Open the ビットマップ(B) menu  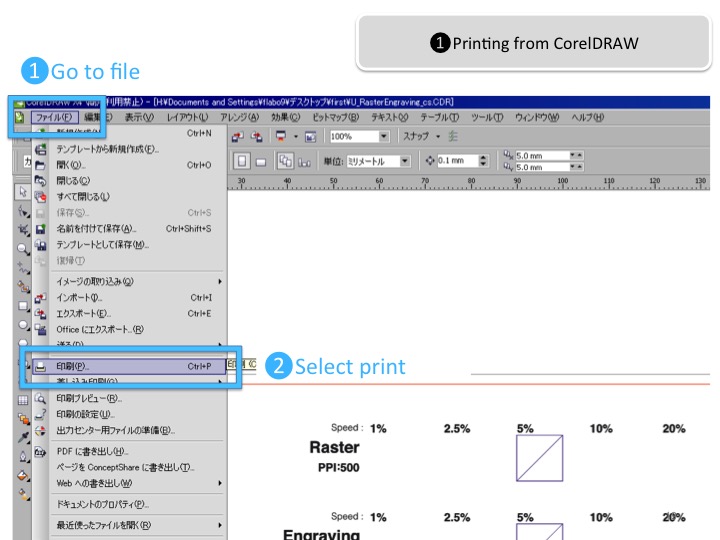pyautogui.click(x=336, y=117)
